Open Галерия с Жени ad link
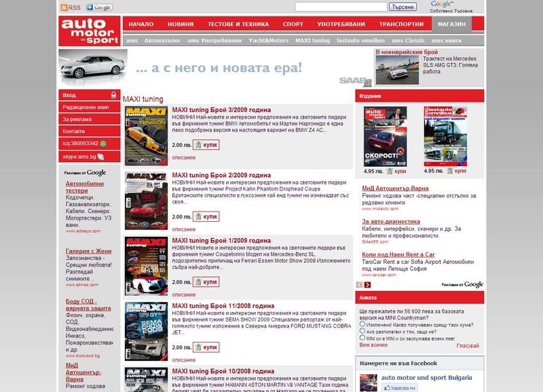This screenshot has width=543, height=392. [x=89, y=251]
